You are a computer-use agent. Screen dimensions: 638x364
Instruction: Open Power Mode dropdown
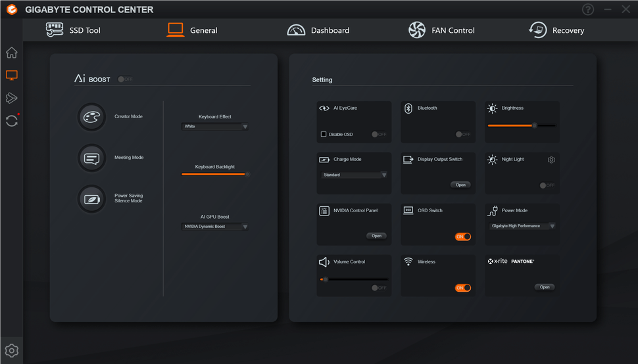click(522, 226)
